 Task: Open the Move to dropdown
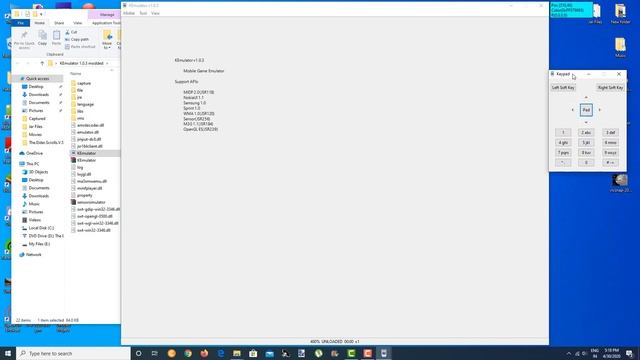coord(107,40)
